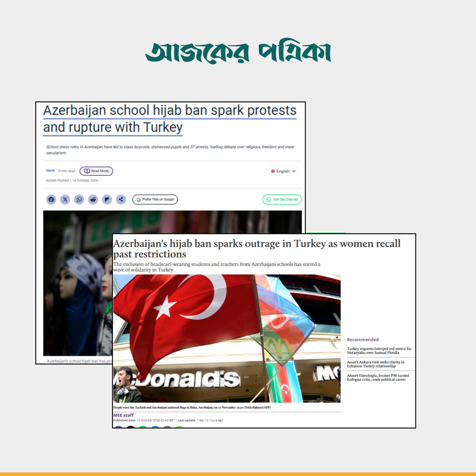This screenshot has width=476, height=476.
Task: Click the '14 October, 2026' date text
Action: tap(85, 180)
